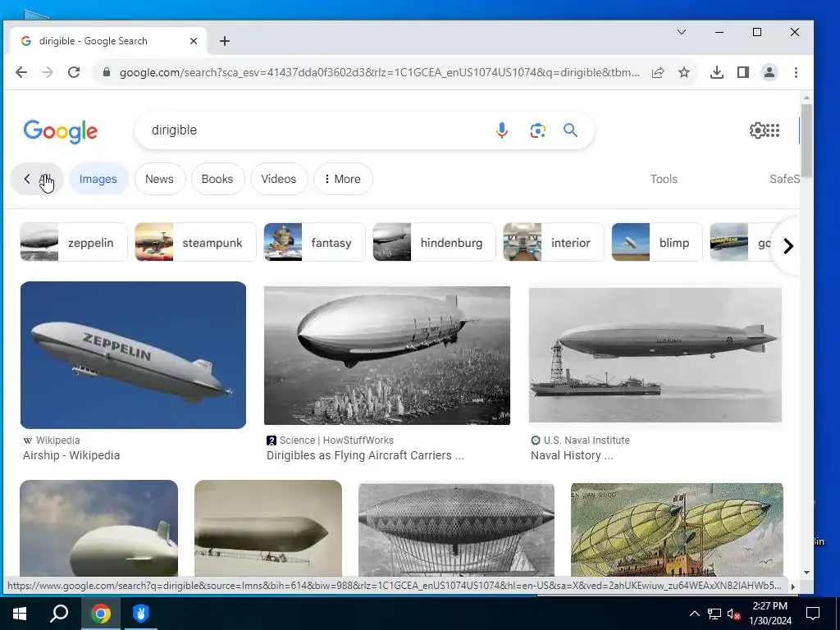Select the fantasy suggestion chip
Screen dimensions: 840x630
point(314,242)
